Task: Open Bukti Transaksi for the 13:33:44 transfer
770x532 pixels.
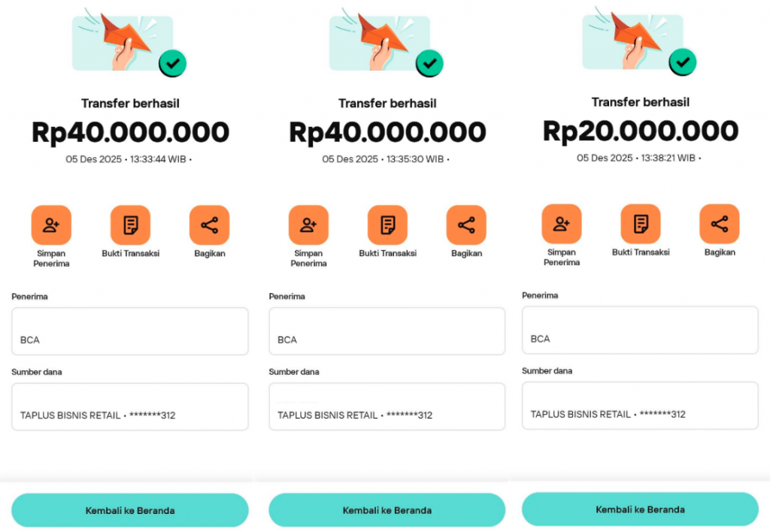Action: 130,225
